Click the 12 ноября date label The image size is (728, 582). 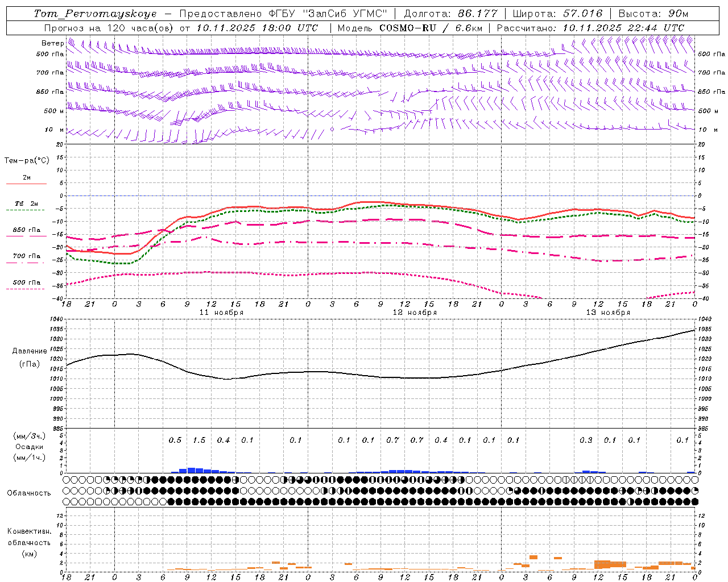coord(415,313)
